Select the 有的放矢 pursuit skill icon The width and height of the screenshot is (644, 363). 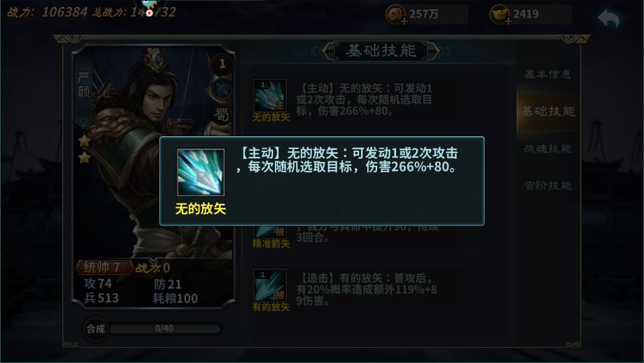[270, 286]
